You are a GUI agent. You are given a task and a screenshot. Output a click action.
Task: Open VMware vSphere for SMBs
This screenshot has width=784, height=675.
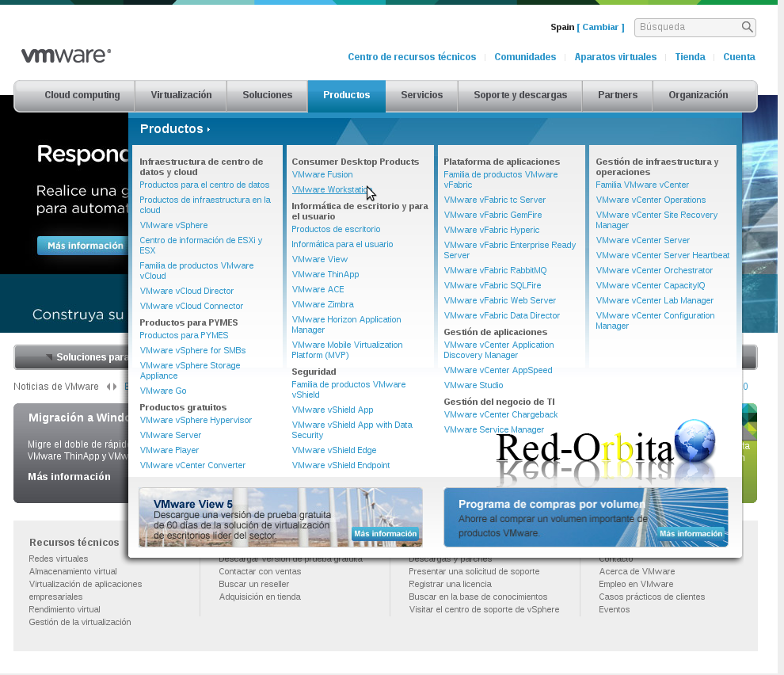coord(192,350)
